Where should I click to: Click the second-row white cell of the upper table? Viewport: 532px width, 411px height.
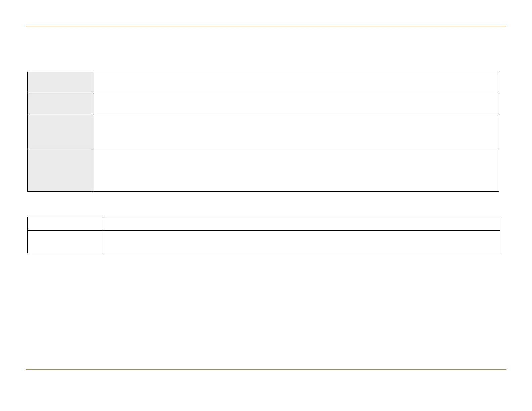pyautogui.click(x=296, y=104)
